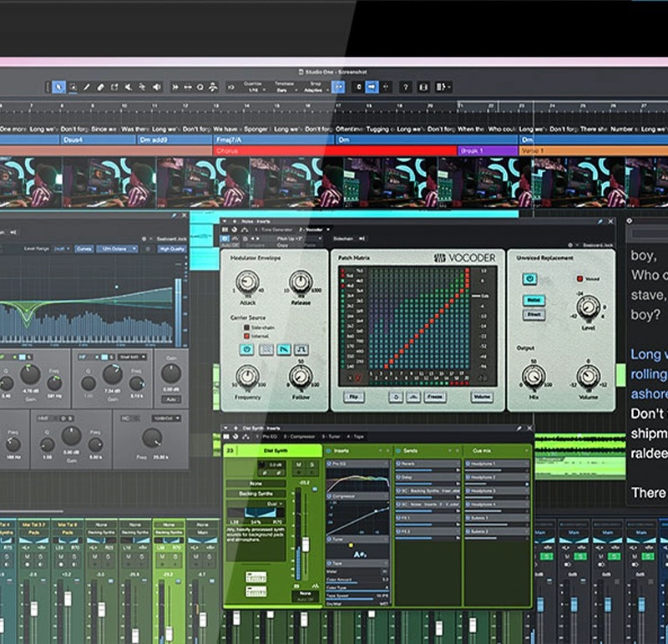Adjust the Vocoder Mix knob

tap(534, 377)
